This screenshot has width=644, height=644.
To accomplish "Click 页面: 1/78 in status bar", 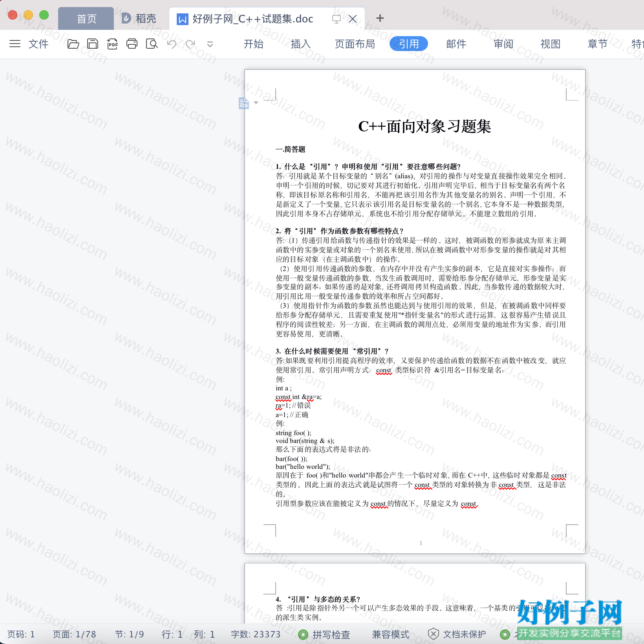I will pos(74,634).
